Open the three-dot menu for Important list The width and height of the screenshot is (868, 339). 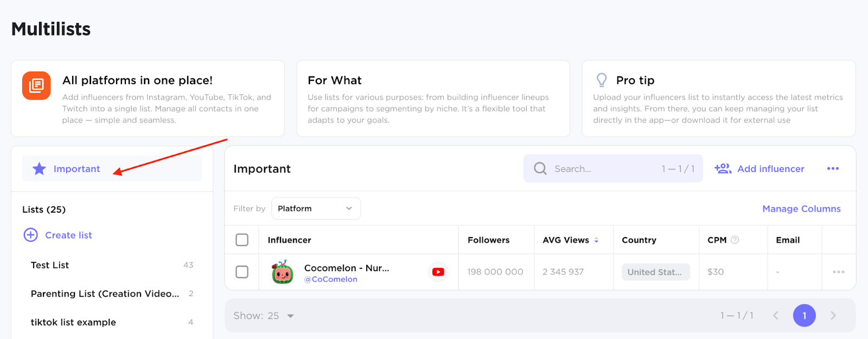point(833,169)
